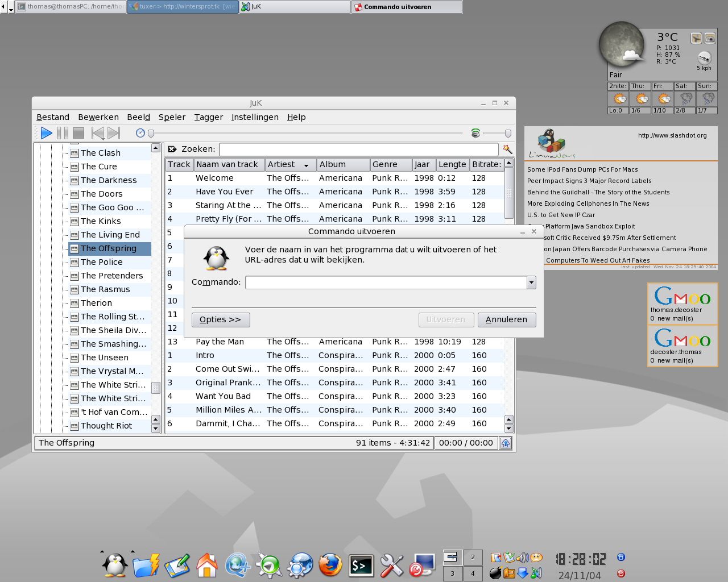
Task: Launch the terminal from the dock
Action: pyautogui.click(x=361, y=566)
